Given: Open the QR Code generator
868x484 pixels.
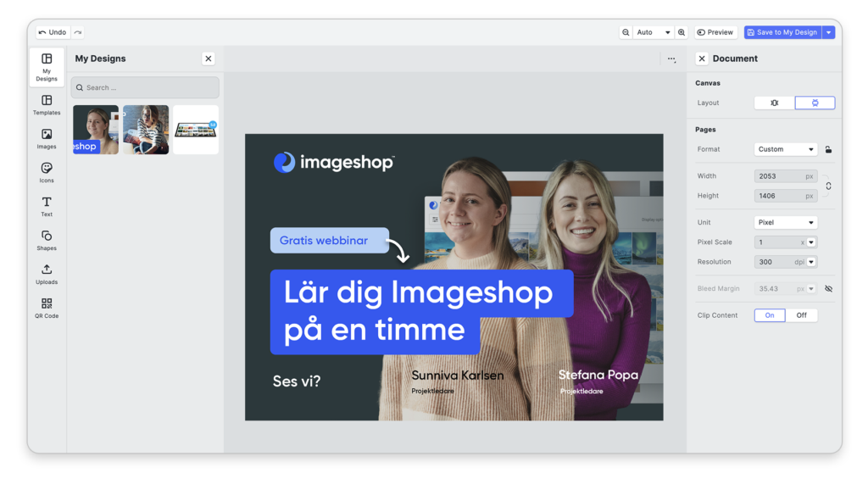Looking at the screenshot, I should pyautogui.click(x=47, y=307).
